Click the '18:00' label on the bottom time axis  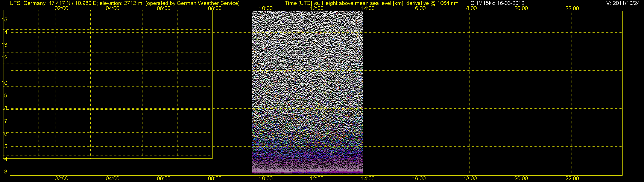(x=470, y=179)
